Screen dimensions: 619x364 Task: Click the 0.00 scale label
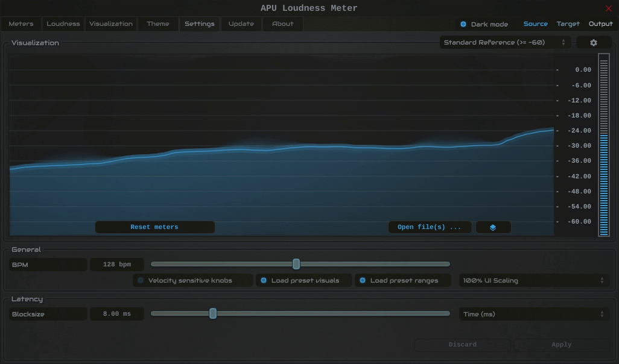point(583,70)
